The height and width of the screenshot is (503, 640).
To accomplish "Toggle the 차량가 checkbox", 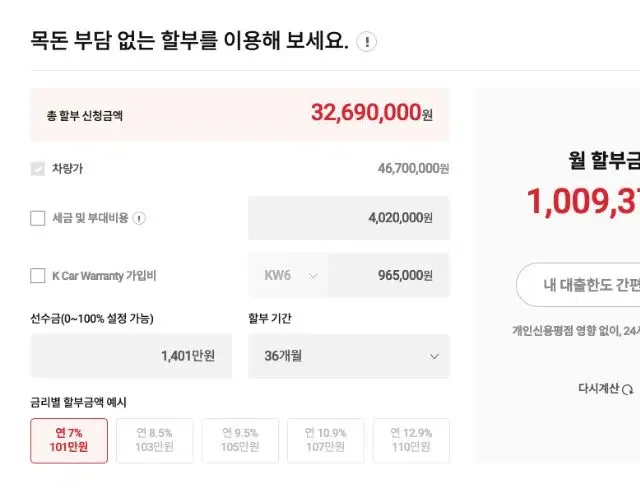I will click(x=38, y=169).
